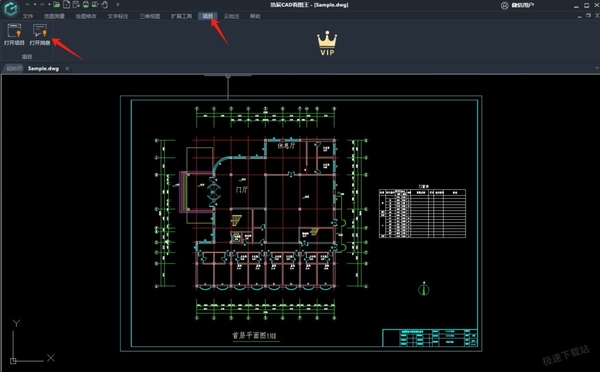Select the pan hand tool icon
The height and width of the screenshot is (372, 600).
coord(104,5)
